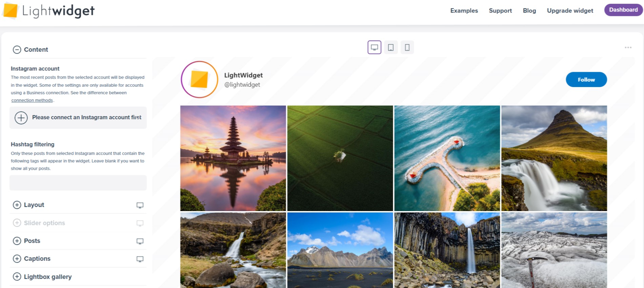644x288 pixels.
Task: Click the Hashtag filtering input field
Action: [78, 183]
